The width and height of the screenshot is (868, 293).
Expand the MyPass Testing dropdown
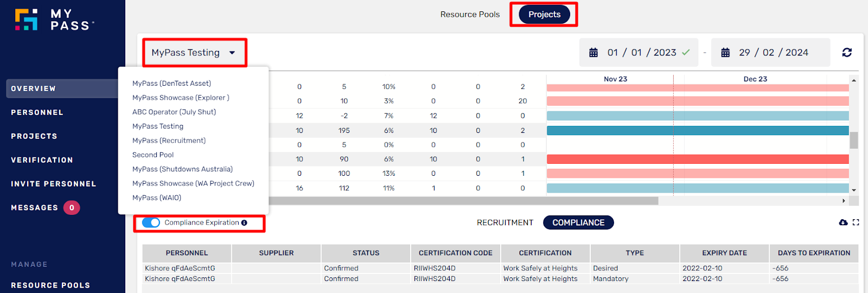point(194,53)
